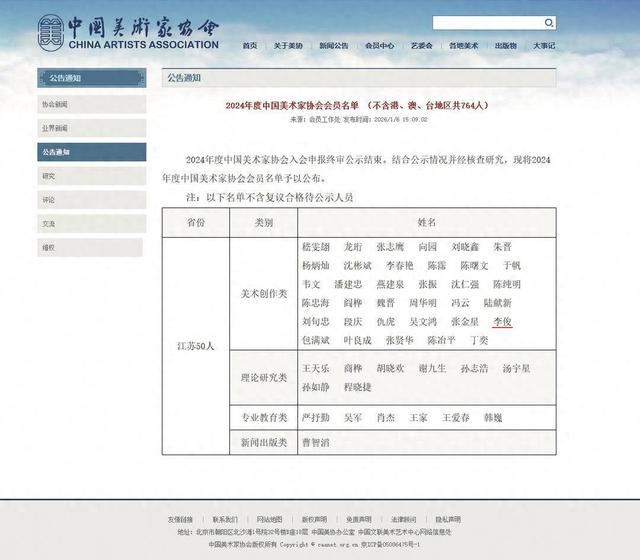Select 协会新闻 in the sidebar
Screen dimensions: 640x560
[x=91, y=104]
